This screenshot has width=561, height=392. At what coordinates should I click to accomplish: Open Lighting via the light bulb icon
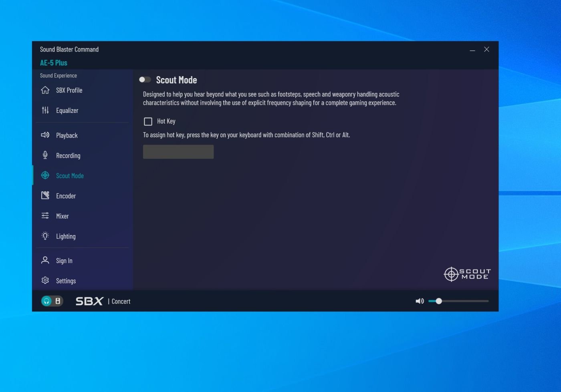pos(45,236)
